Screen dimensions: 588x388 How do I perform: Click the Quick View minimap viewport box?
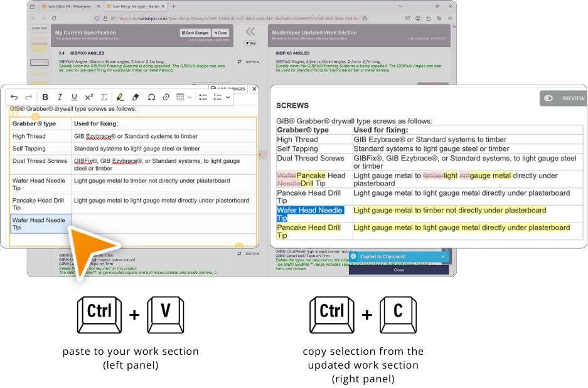coord(40,63)
